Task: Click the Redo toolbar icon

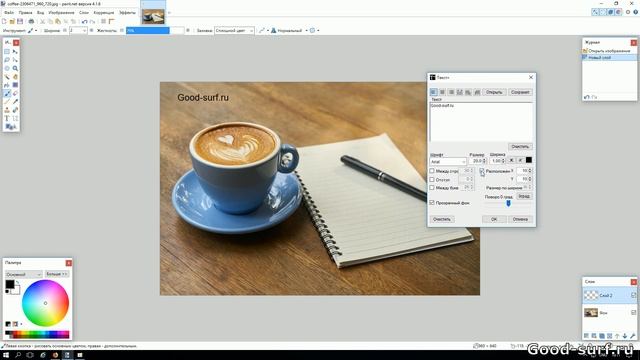Action: 92,22
